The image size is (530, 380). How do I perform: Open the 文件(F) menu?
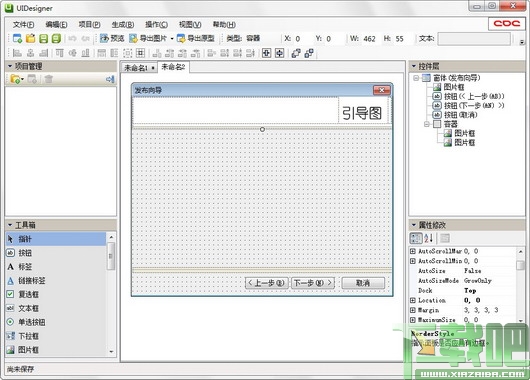[23, 25]
